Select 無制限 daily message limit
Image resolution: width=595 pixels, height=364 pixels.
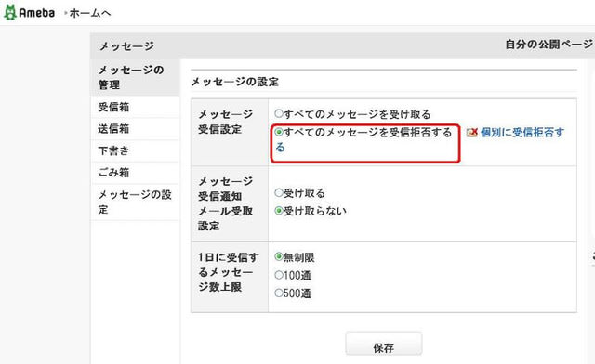[279, 256]
